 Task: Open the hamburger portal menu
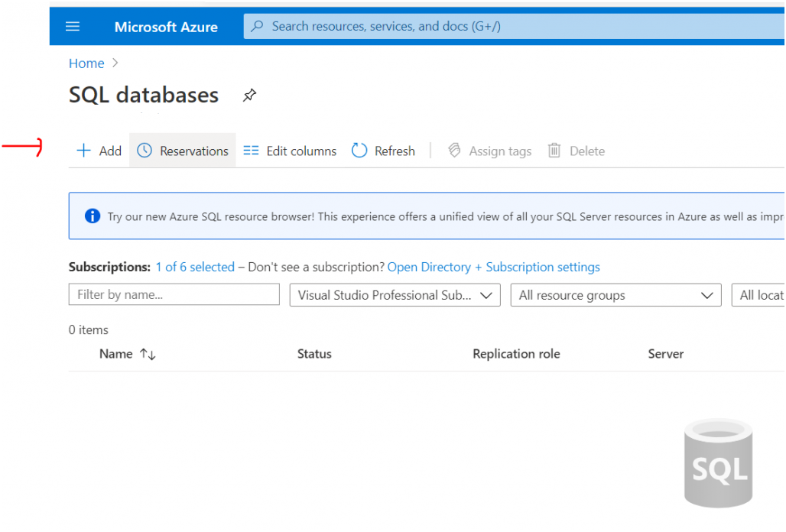73,27
